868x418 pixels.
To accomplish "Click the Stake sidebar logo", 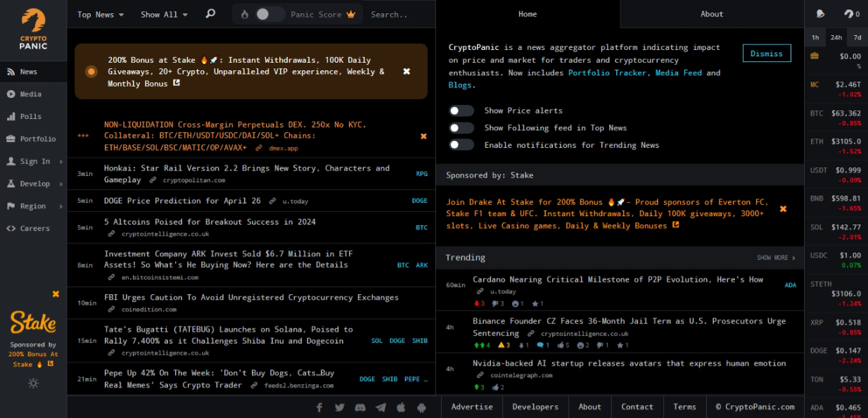I will tap(33, 322).
